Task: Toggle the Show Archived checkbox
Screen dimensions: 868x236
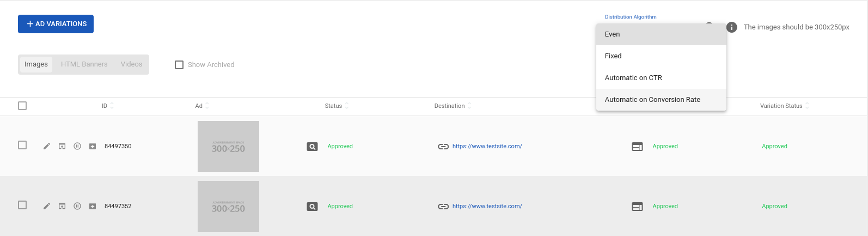Action: 179,65
